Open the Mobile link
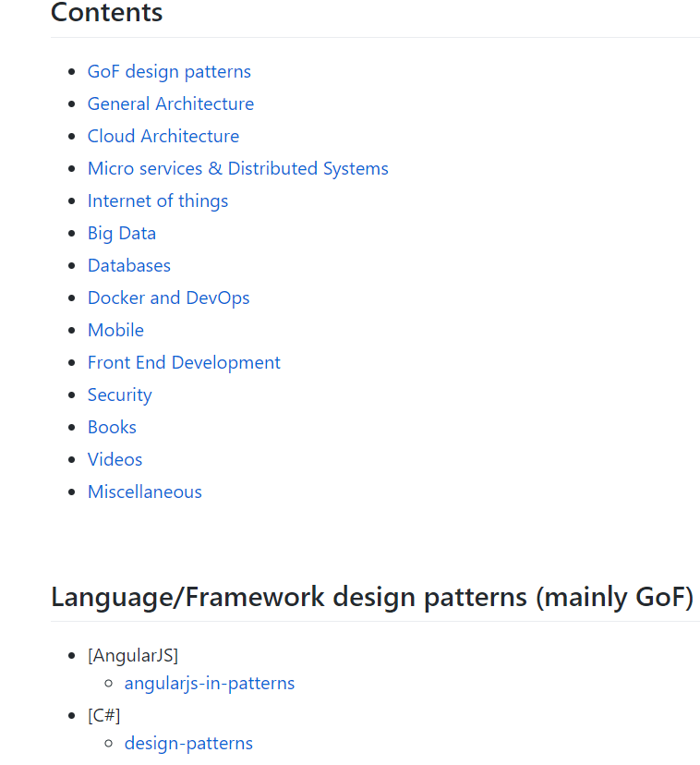This screenshot has width=700, height=765. [116, 330]
